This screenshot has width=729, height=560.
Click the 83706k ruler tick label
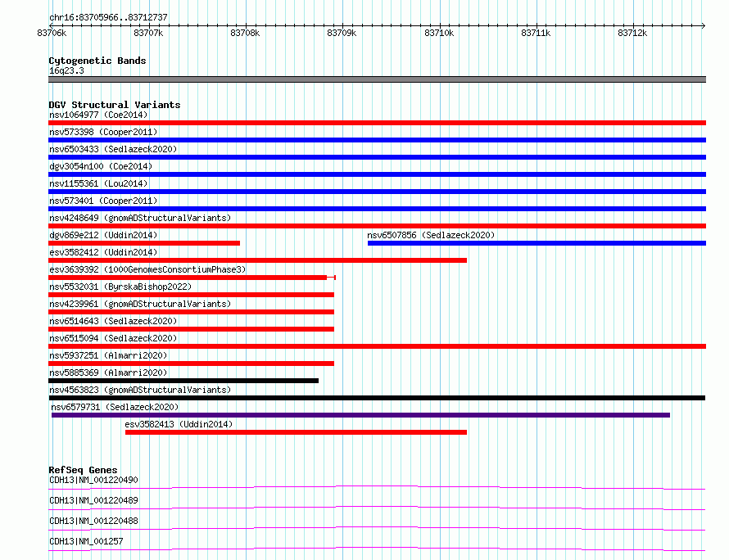click(52, 33)
